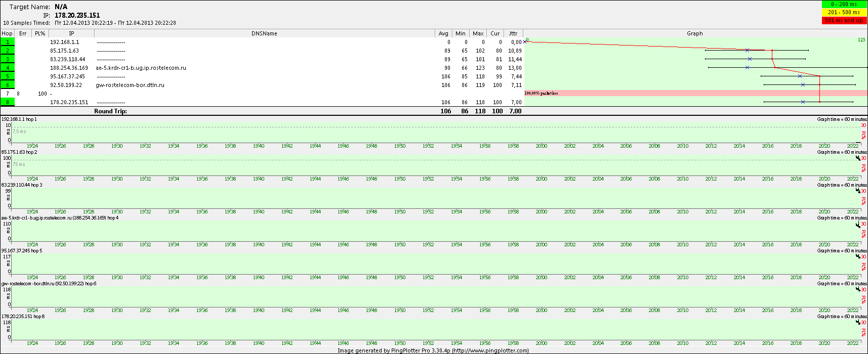Sort by the Avg column header
Image resolution: width=868 pixels, height=354 pixels.
(443, 33)
